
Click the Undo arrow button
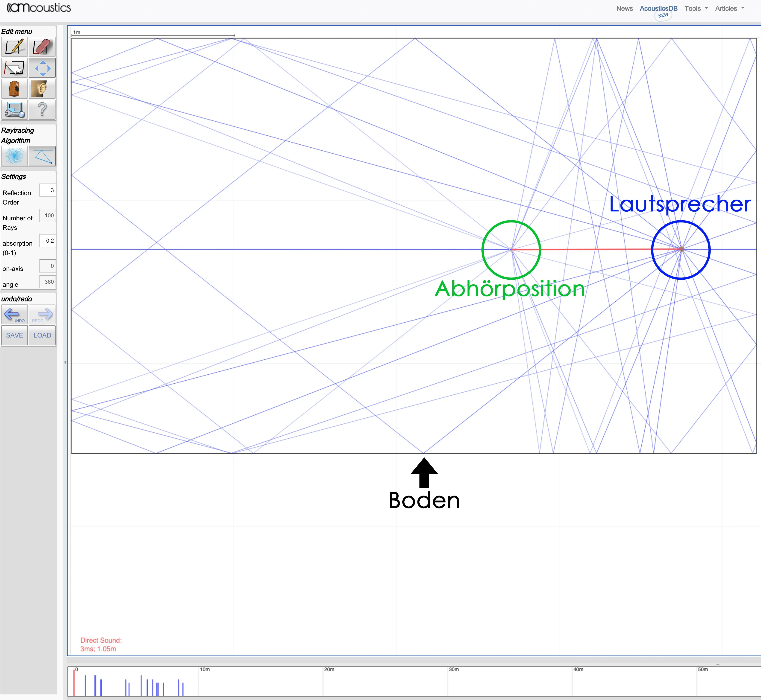tap(14, 314)
